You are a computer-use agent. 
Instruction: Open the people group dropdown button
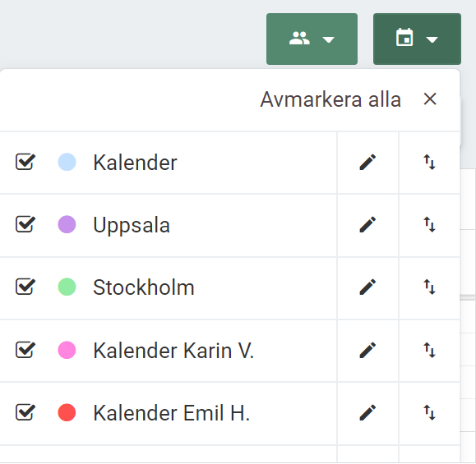[312, 39]
